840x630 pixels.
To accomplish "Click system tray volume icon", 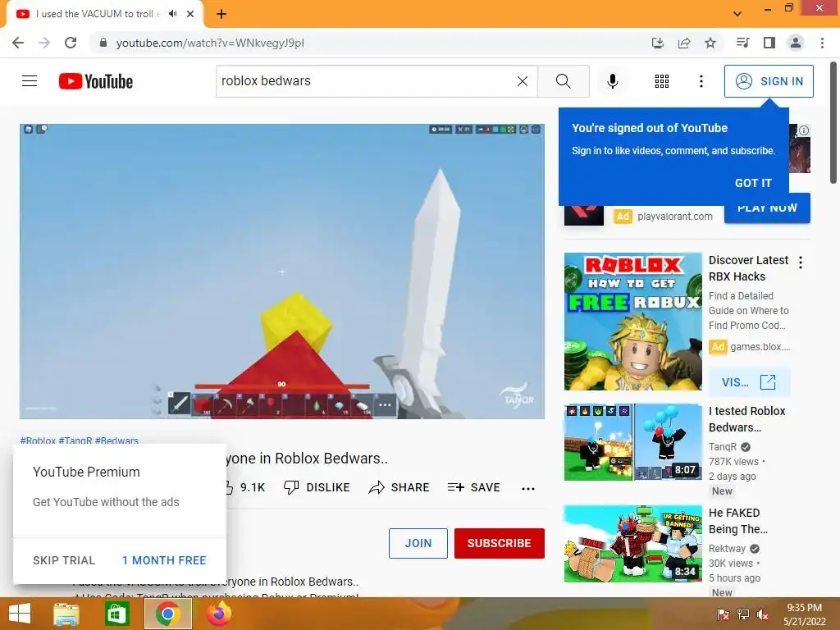I will click(x=762, y=614).
